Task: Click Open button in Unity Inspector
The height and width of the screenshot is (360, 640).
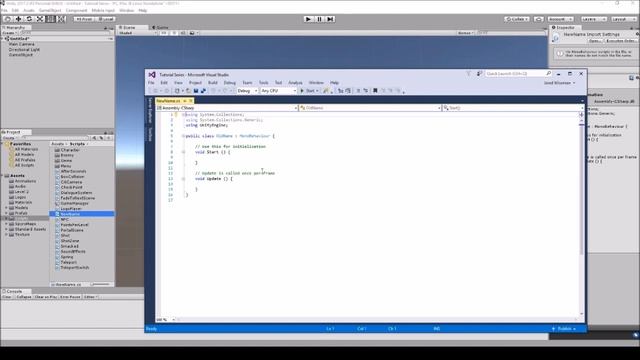Action: [595, 41]
